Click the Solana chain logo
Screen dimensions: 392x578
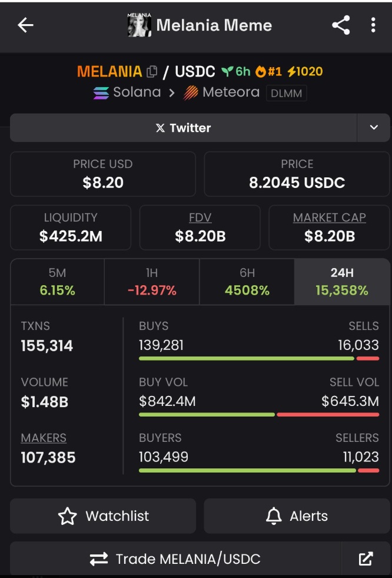point(101,93)
